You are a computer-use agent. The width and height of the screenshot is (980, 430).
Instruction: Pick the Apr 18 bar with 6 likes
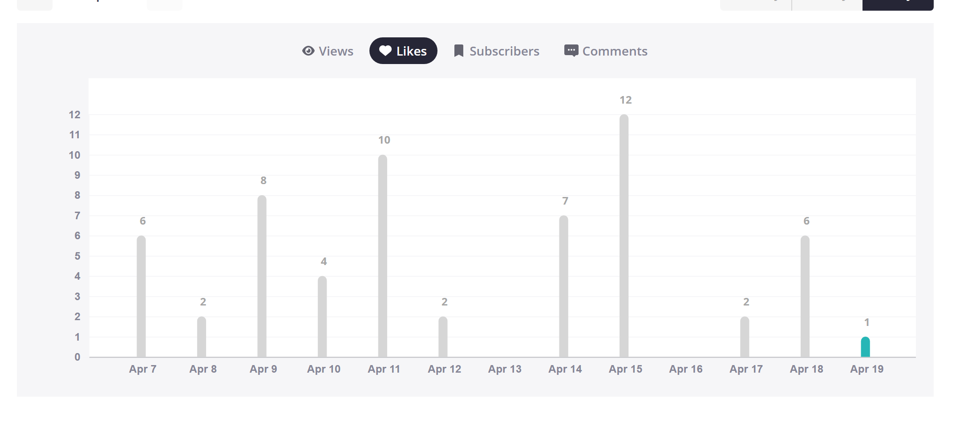(x=805, y=296)
